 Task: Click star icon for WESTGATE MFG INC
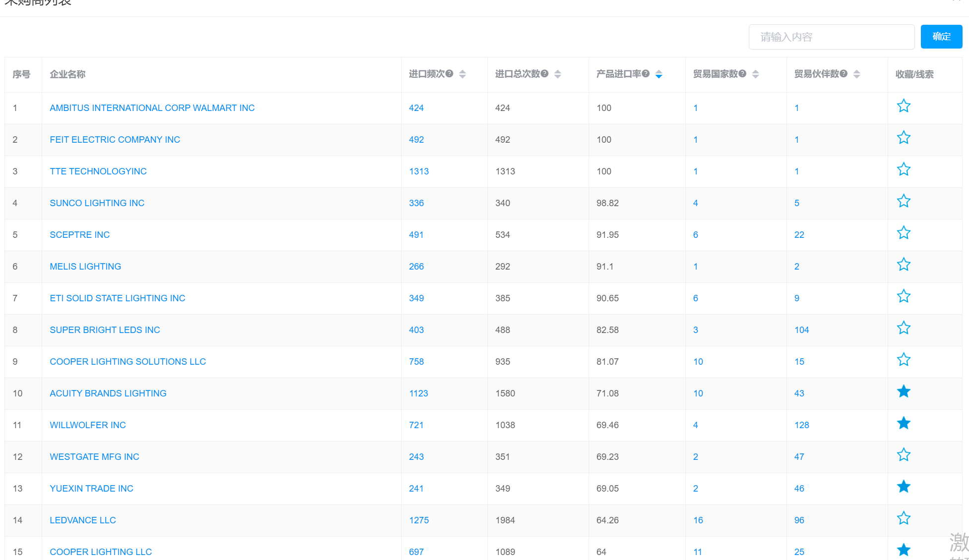pos(904,455)
